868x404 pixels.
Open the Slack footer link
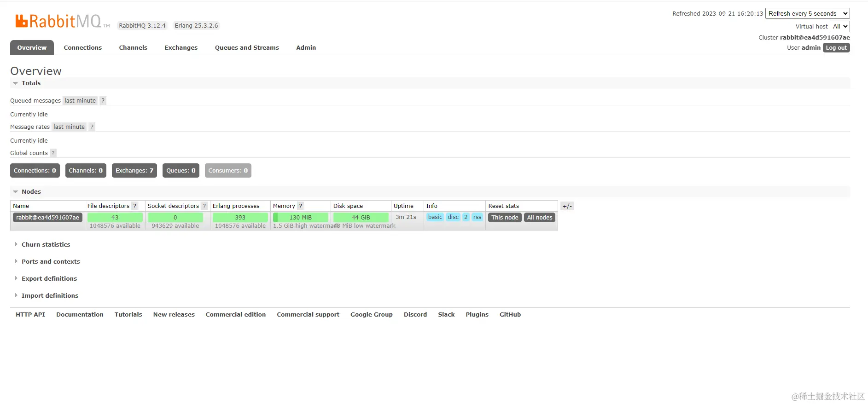pyautogui.click(x=446, y=315)
